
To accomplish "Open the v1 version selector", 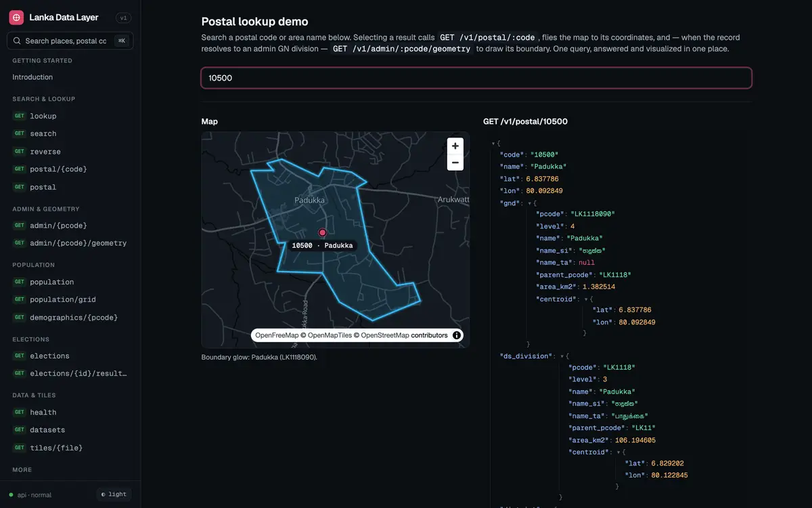I will 124,18.
